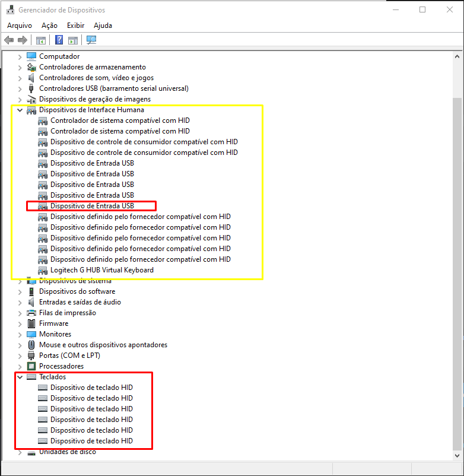This screenshot has width=464, height=476.
Task: Click the scrollbar down arrow
Action: click(457, 455)
